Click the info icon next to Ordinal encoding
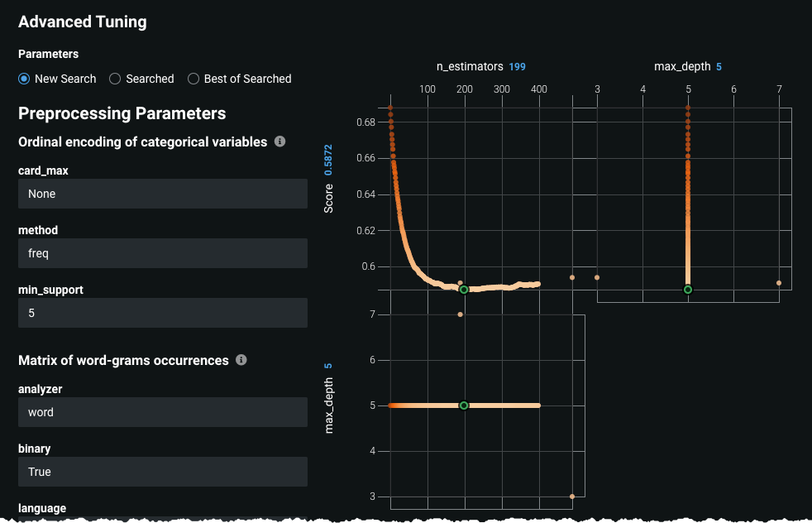The width and height of the screenshot is (812, 523). (279, 142)
